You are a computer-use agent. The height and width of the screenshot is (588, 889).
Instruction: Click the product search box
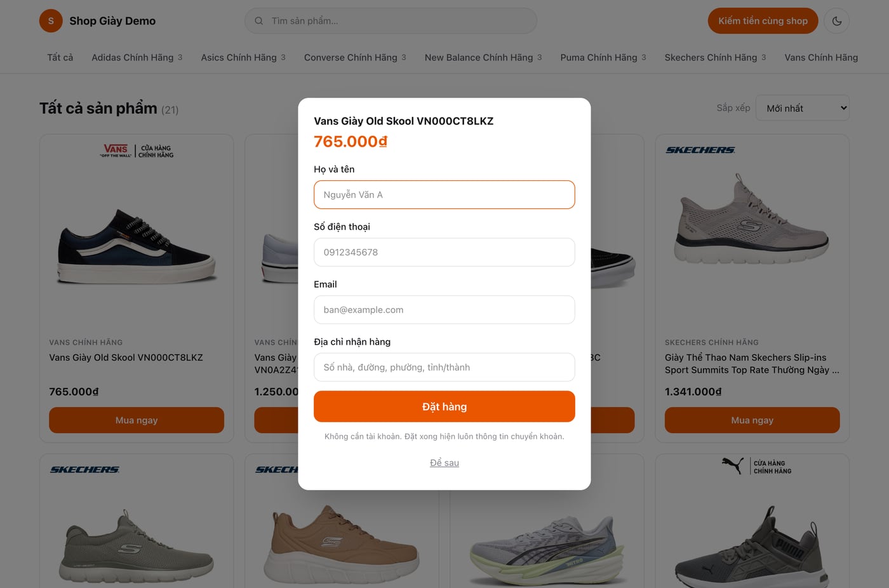point(391,21)
